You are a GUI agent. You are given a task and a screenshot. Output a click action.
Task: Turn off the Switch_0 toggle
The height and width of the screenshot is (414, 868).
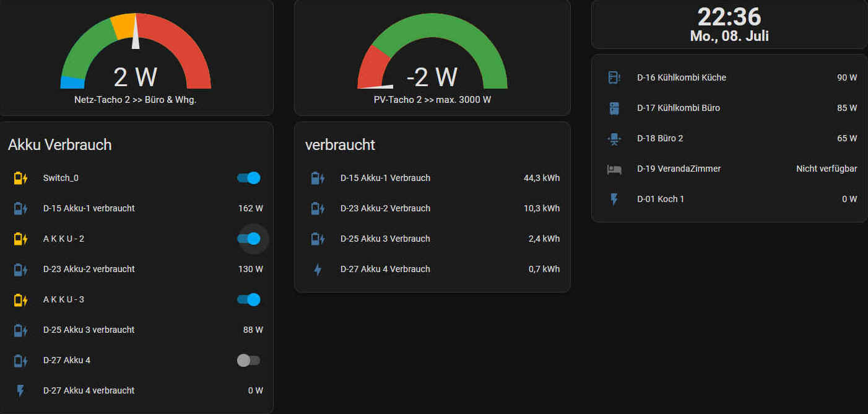click(x=249, y=178)
